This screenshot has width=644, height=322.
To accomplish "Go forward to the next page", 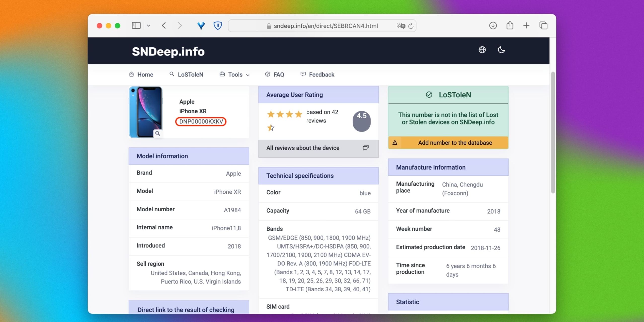I will 180,26.
